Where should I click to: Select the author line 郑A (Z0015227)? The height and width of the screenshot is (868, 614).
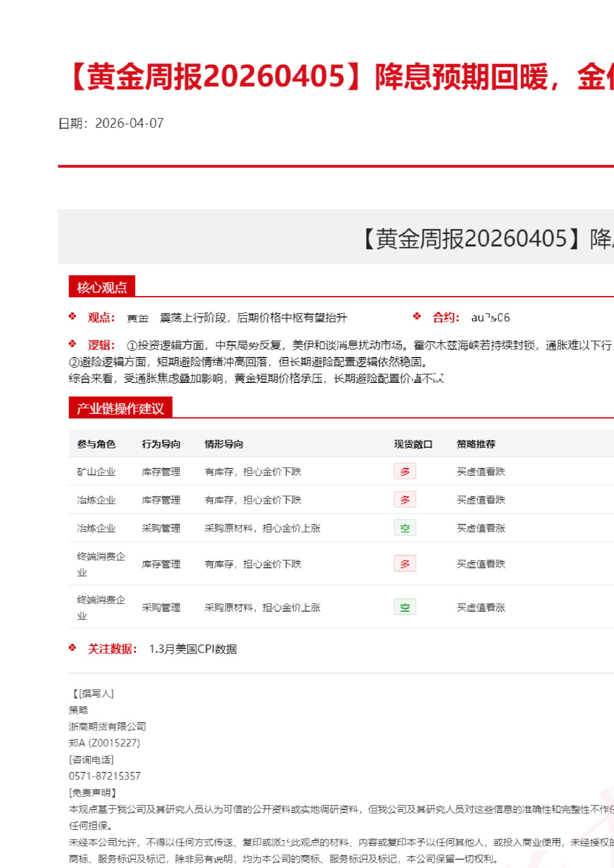104,743
